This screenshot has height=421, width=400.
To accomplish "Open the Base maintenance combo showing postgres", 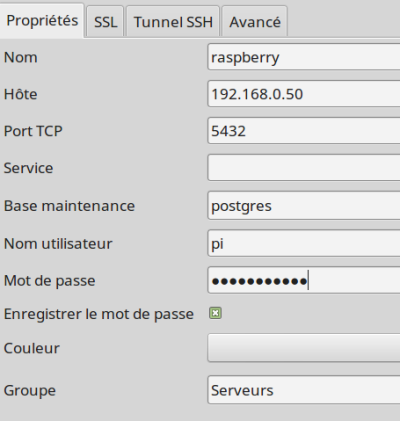I will pyautogui.click(x=304, y=206).
